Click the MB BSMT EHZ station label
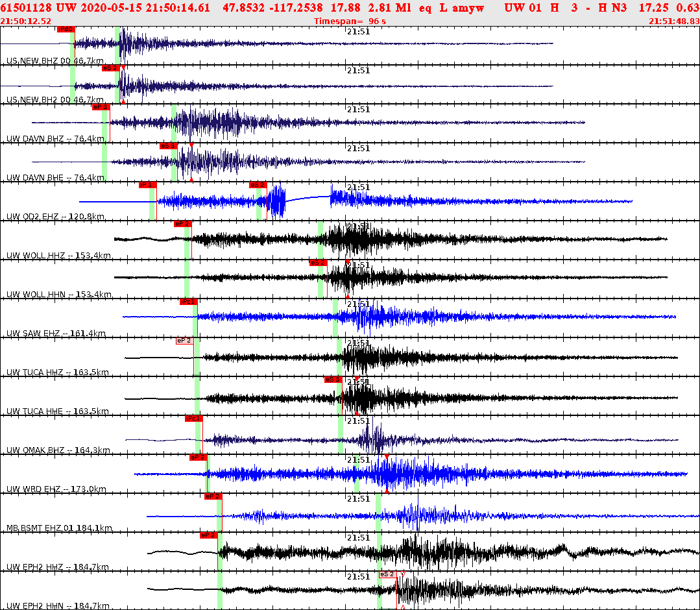700x610 pixels. tap(39, 529)
